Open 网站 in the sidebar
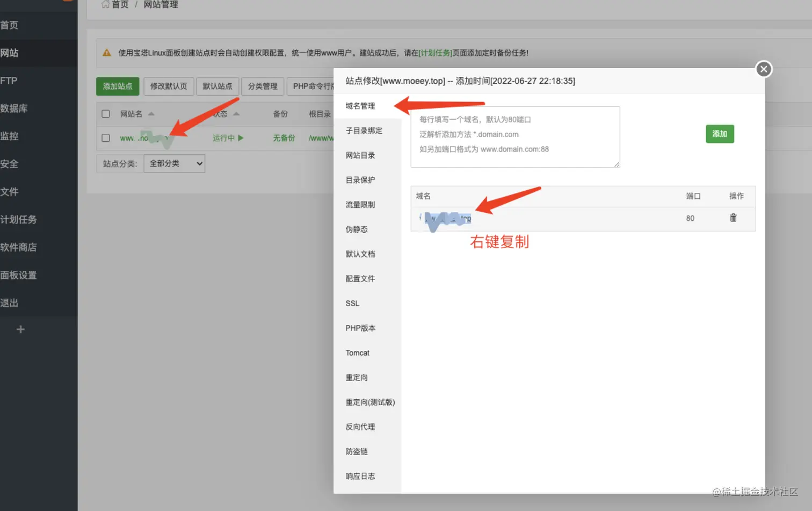 [39, 53]
